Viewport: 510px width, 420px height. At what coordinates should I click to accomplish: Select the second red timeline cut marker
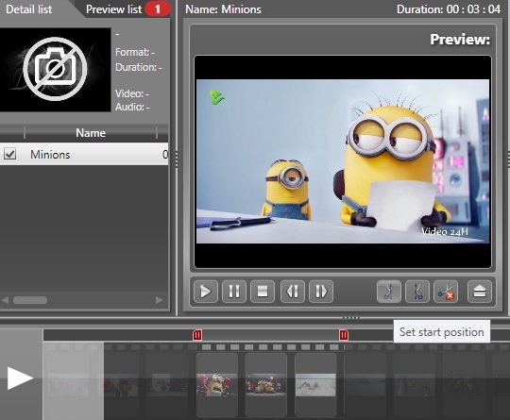(344, 335)
